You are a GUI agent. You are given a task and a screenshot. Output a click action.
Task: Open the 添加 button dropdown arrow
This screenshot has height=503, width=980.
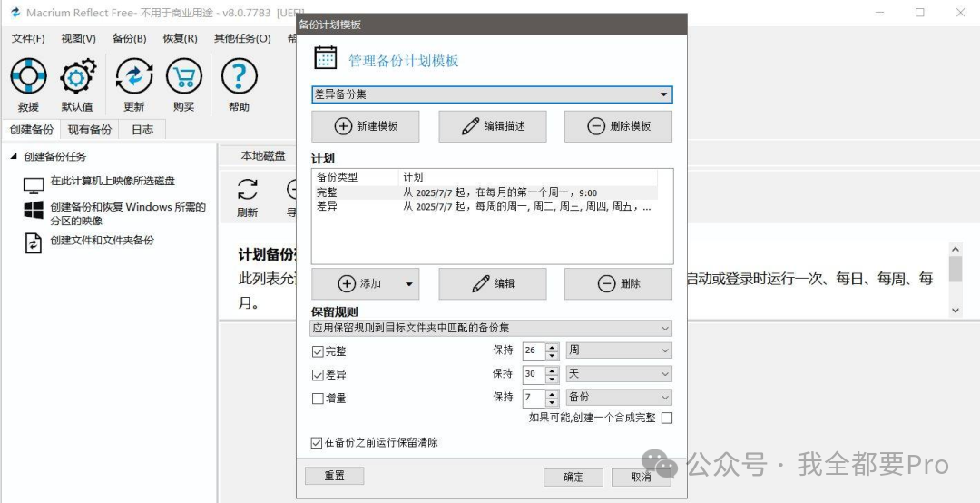(x=409, y=284)
